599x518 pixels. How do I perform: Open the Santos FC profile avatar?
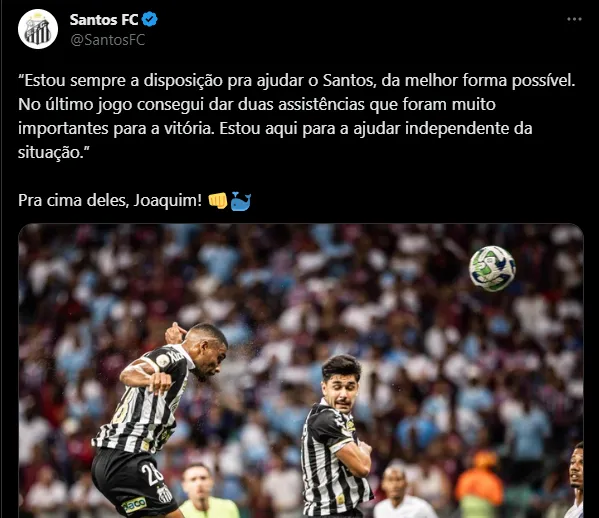pyautogui.click(x=38, y=29)
